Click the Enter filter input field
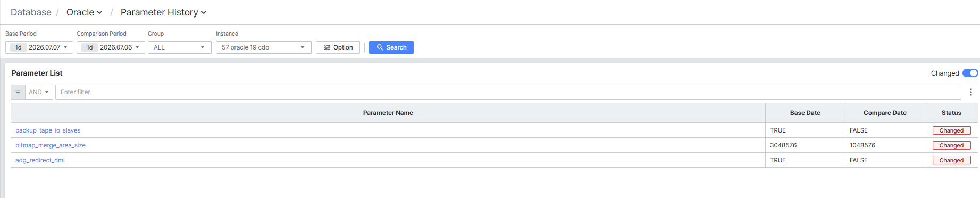The height and width of the screenshot is (198, 980). [508, 92]
